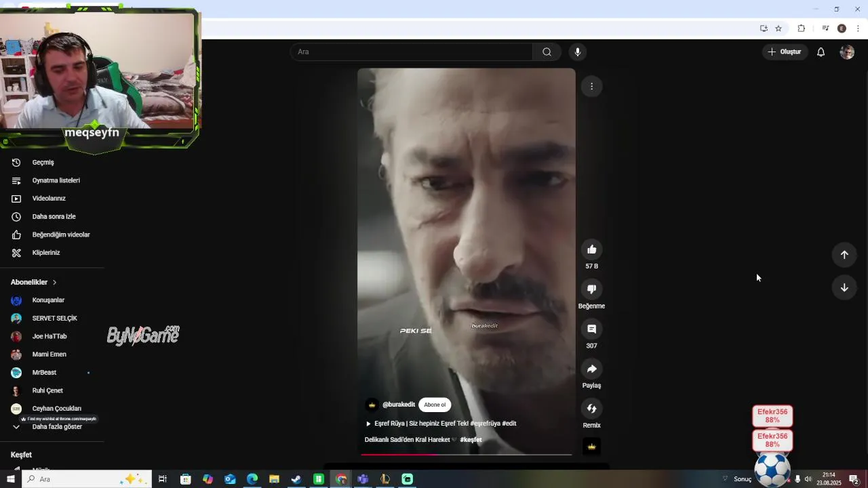Open the Chrome profile E avatar

tap(842, 28)
